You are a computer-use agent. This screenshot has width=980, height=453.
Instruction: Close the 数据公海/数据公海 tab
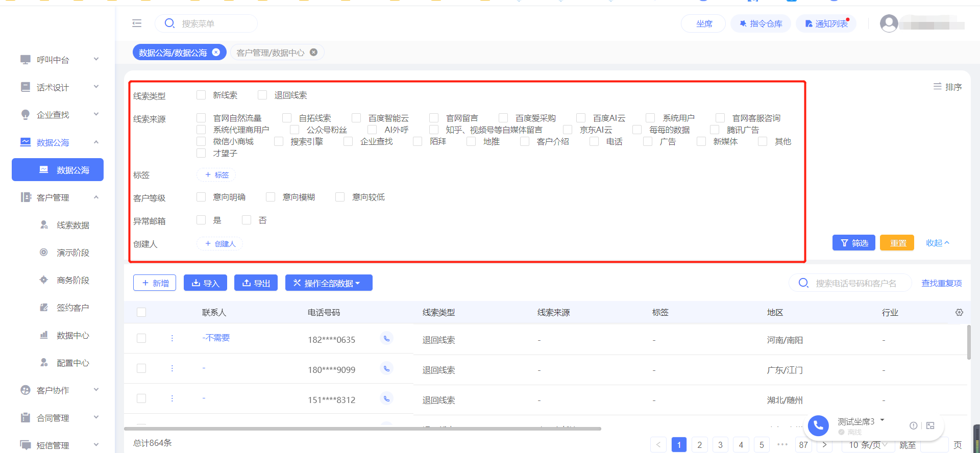point(216,52)
